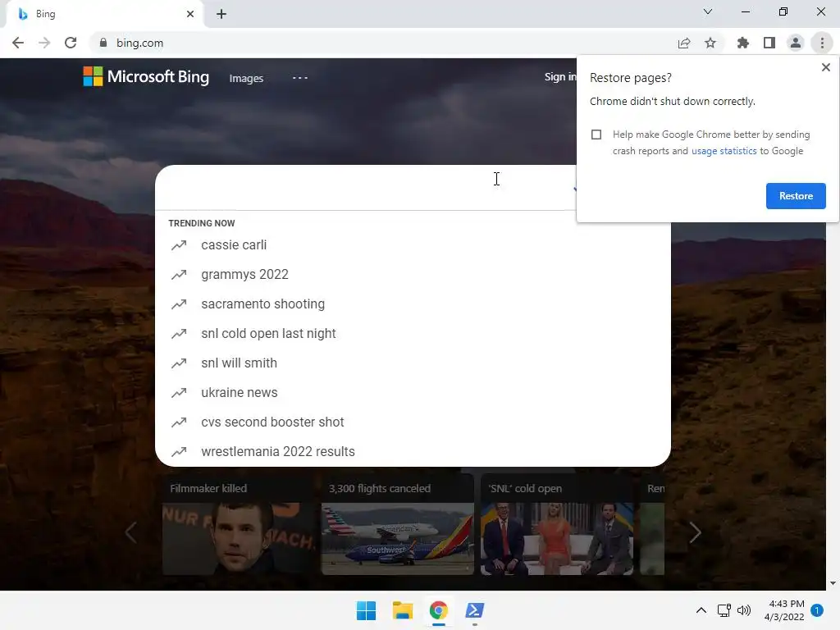View site info via the lock icon
840x630 pixels.
coord(103,43)
